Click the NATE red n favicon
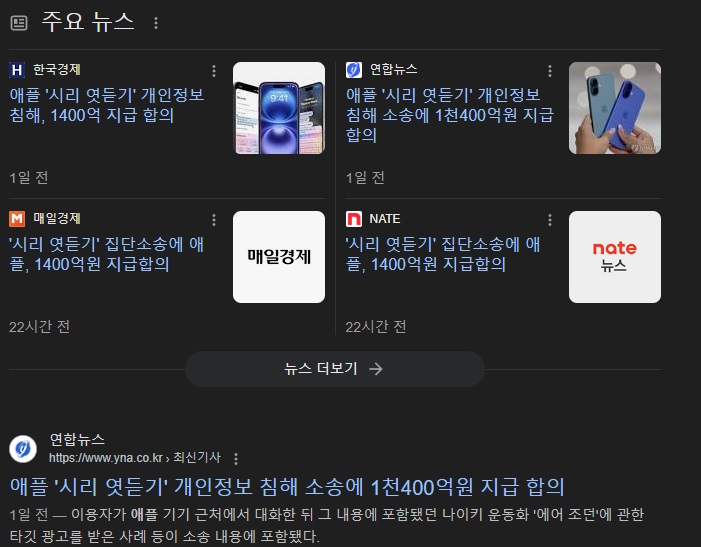 pyautogui.click(x=354, y=219)
